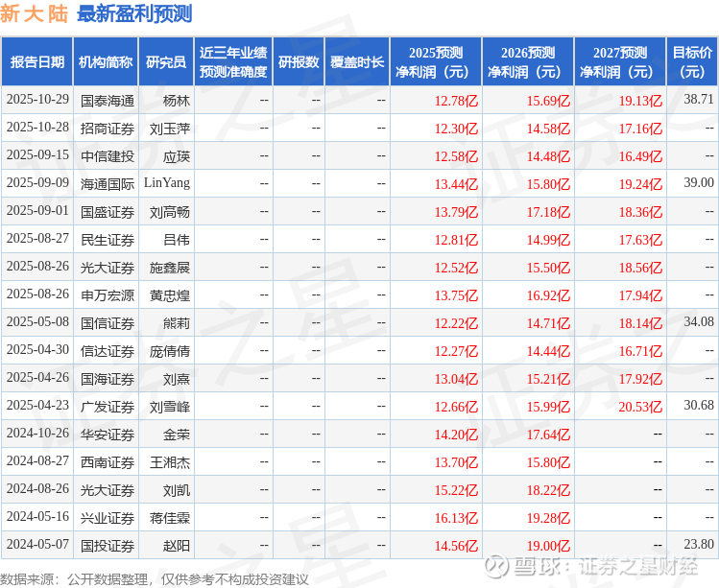Select the date 2025-10-29
This screenshot has width=719, height=588.
coord(37,100)
